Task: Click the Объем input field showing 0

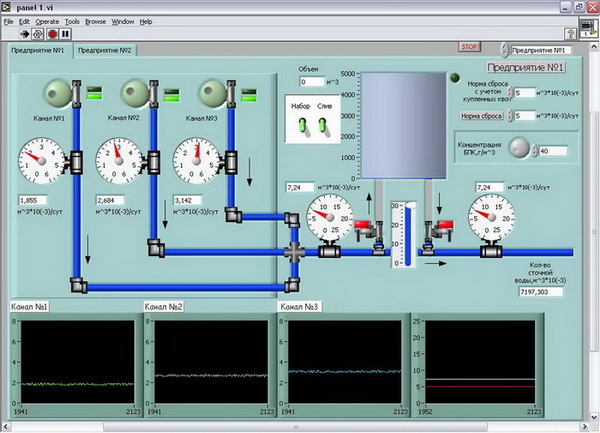Action: [x=312, y=82]
